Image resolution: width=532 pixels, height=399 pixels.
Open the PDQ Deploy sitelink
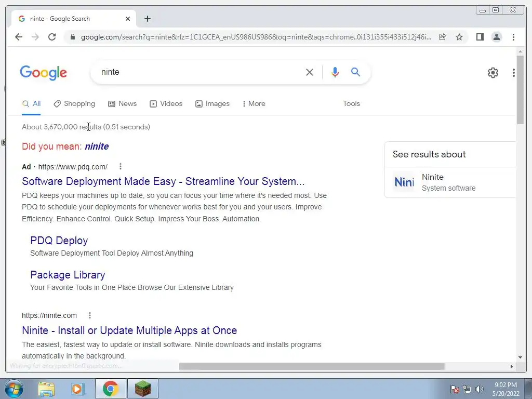point(59,241)
